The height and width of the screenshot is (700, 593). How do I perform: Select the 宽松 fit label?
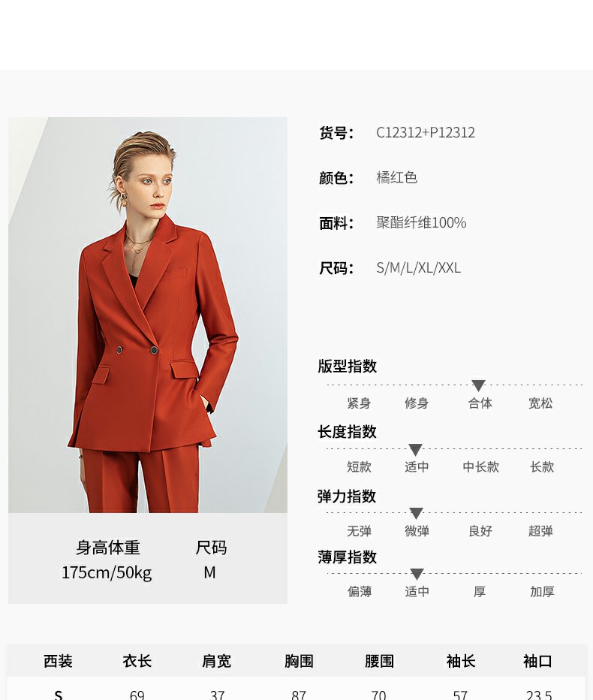[540, 403]
